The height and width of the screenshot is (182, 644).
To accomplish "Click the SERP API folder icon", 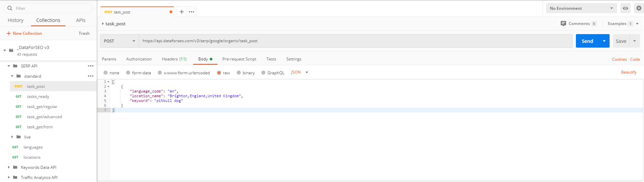I will (x=15, y=66).
